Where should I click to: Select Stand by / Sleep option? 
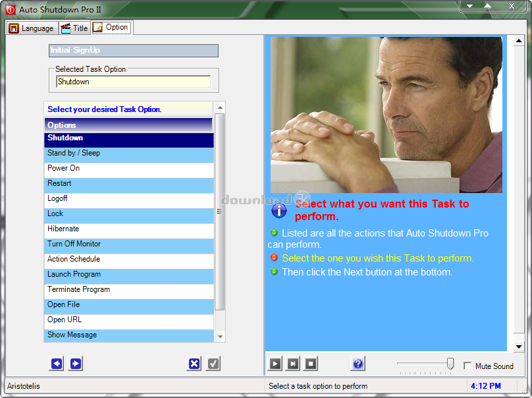tap(129, 155)
